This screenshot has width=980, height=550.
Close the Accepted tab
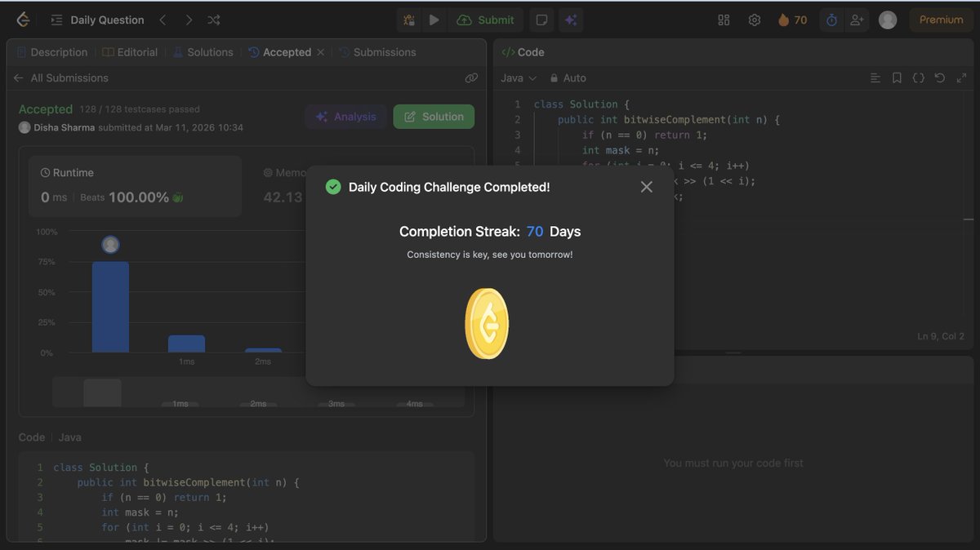coord(320,52)
